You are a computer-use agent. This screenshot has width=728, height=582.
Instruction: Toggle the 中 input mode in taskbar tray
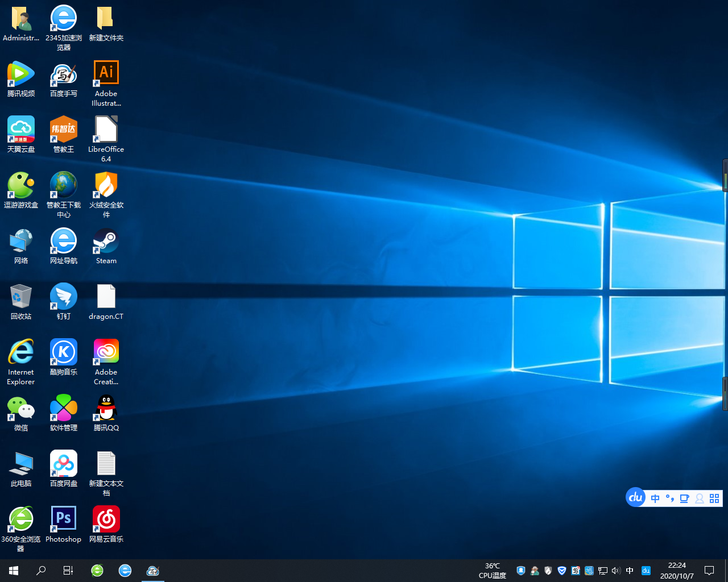point(630,571)
